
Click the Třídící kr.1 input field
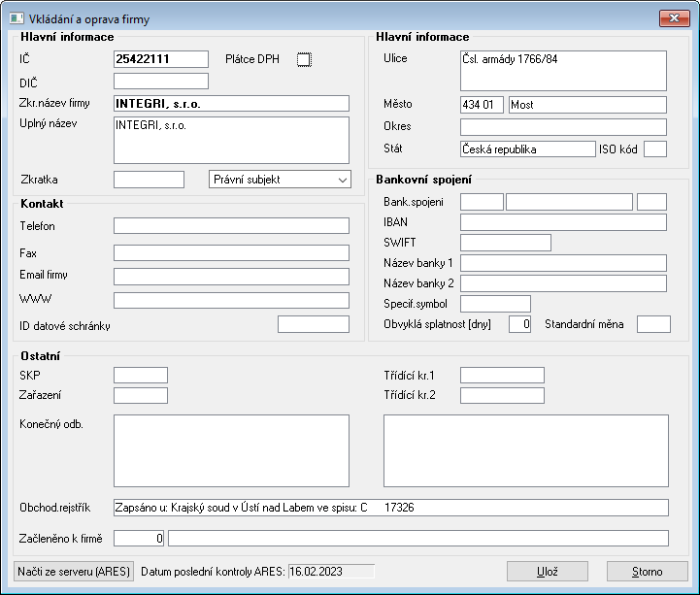tap(502, 375)
